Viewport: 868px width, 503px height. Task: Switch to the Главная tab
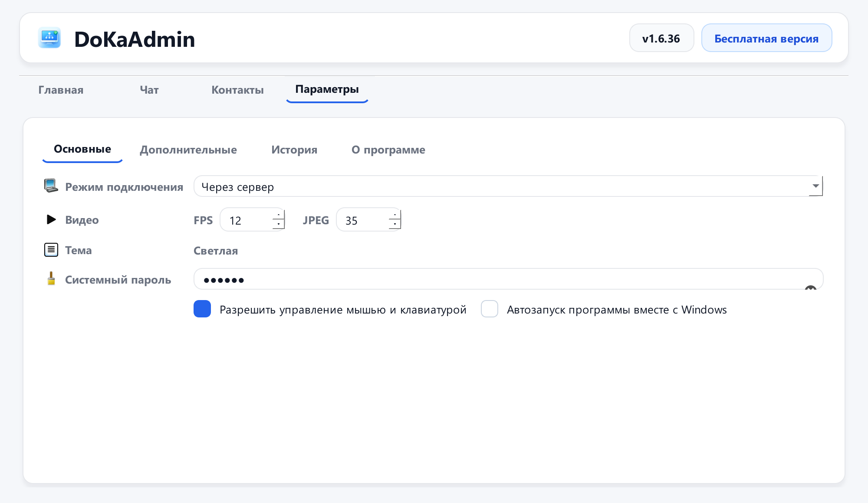61,90
